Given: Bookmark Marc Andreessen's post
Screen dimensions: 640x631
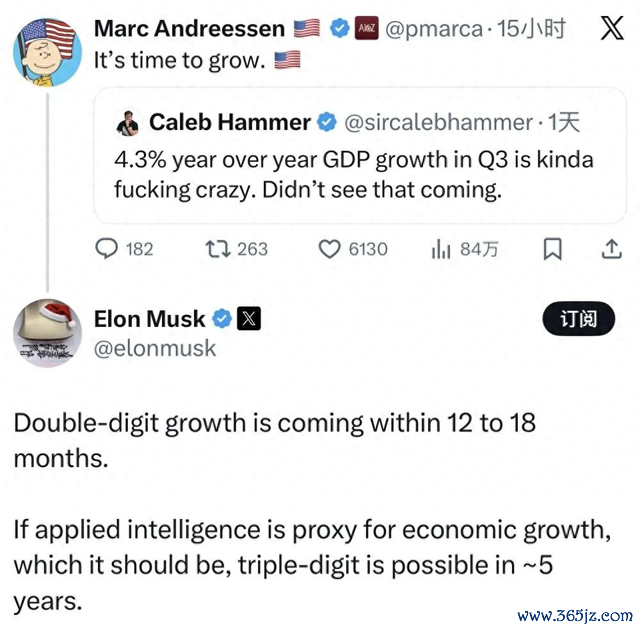Looking at the screenshot, I should coord(551,249).
